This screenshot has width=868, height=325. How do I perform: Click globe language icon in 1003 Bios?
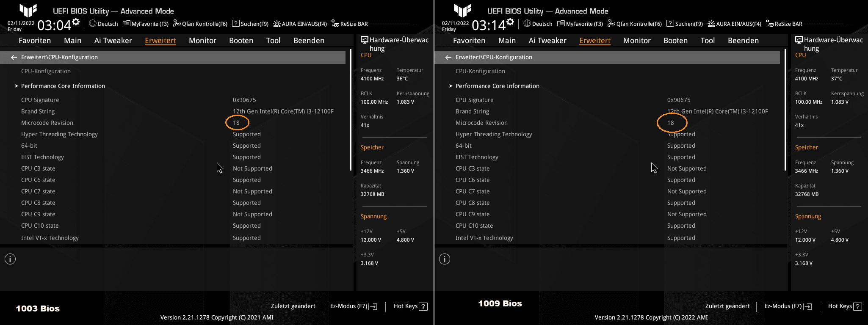(x=93, y=23)
